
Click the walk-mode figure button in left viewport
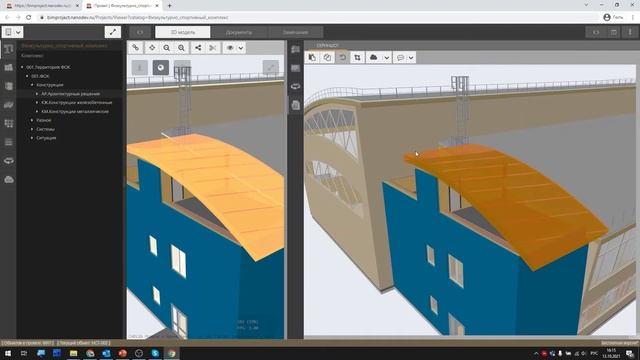coord(140,67)
